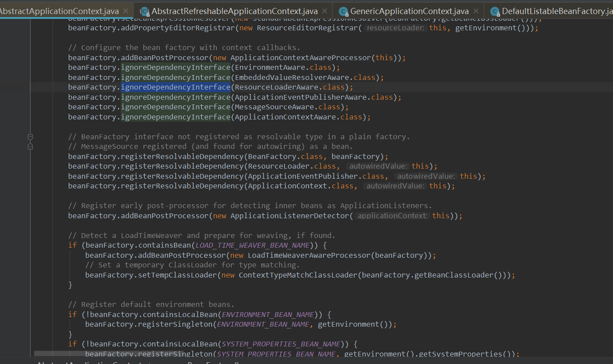Click the applicationContext: parameter hint
Image resolution: width=613 pixels, height=364 pixels.
[x=392, y=216]
